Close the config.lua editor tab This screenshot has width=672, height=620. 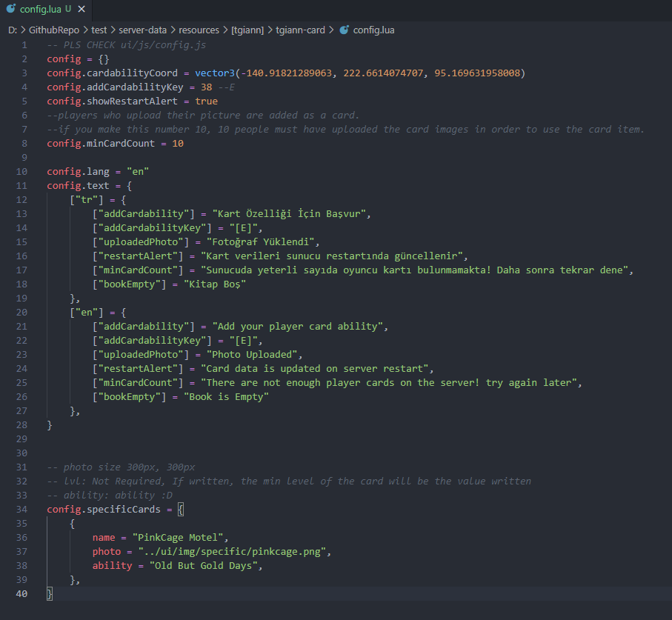(81, 10)
